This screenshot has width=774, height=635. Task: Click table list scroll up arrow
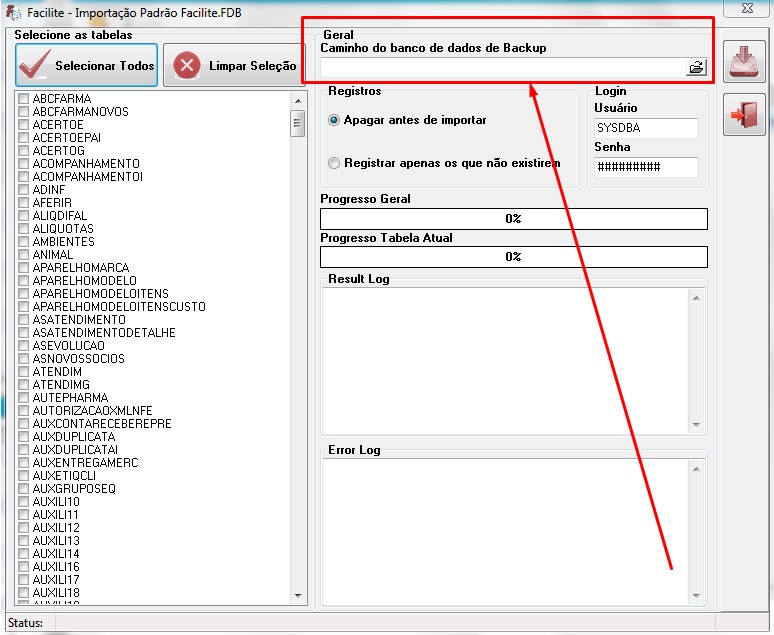(298, 101)
